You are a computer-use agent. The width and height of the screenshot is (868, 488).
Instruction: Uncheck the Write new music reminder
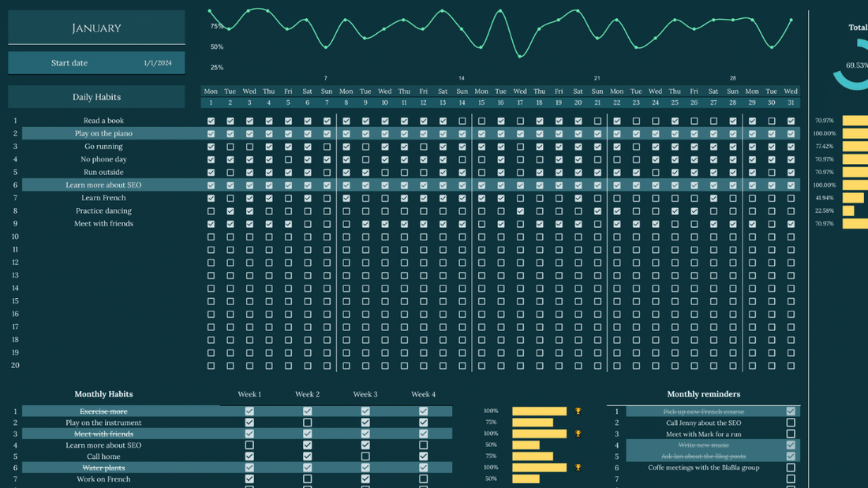tap(789, 445)
